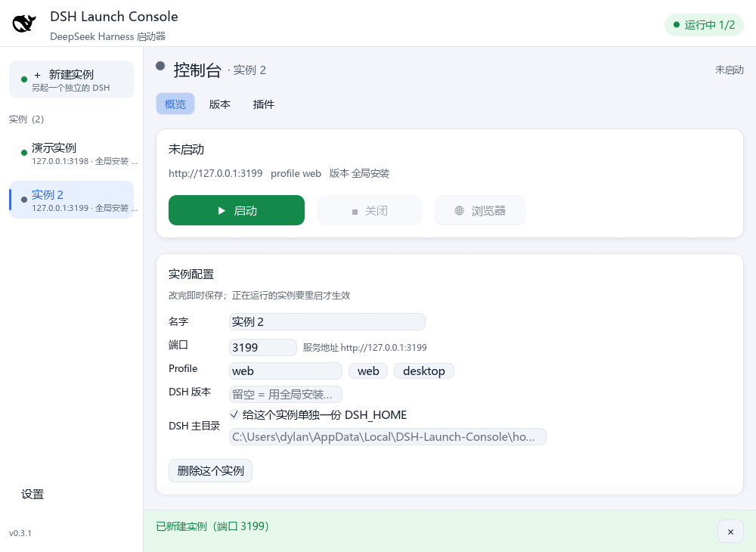Select 演示实例 in the instance list

pos(71,154)
